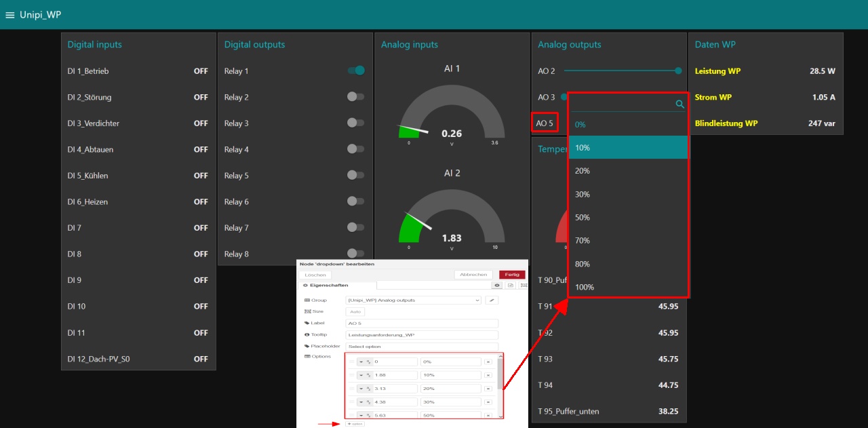Switch to the Eigenschaften tab
Viewport: 868px width, 428px height.
(x=337, y=286)
